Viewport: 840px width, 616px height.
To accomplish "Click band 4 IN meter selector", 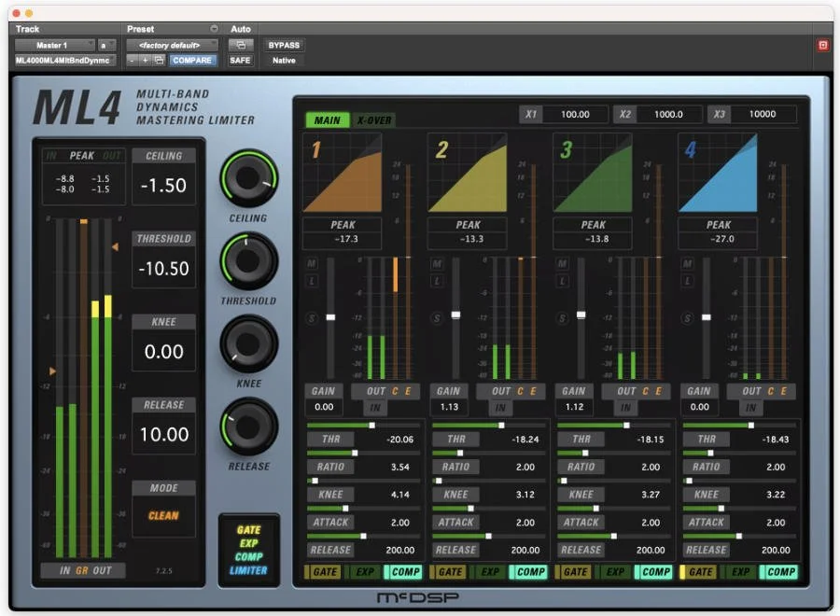I will (x=750, y=408).
